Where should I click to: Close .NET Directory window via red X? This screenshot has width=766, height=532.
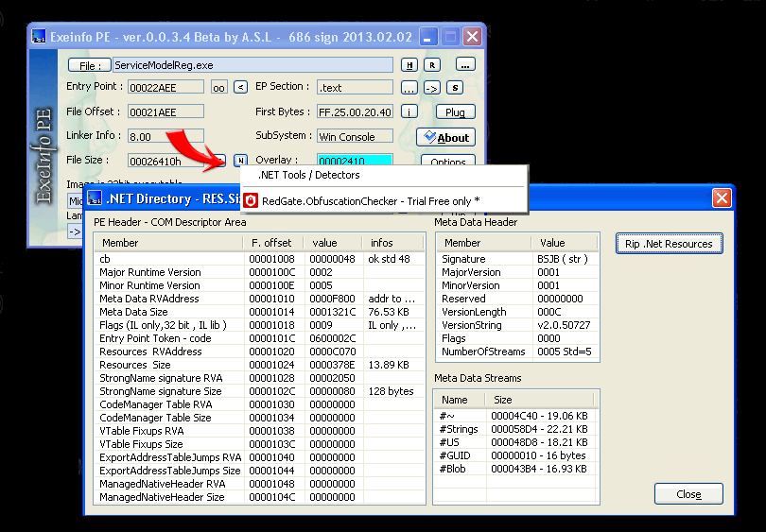pos(722,198)
